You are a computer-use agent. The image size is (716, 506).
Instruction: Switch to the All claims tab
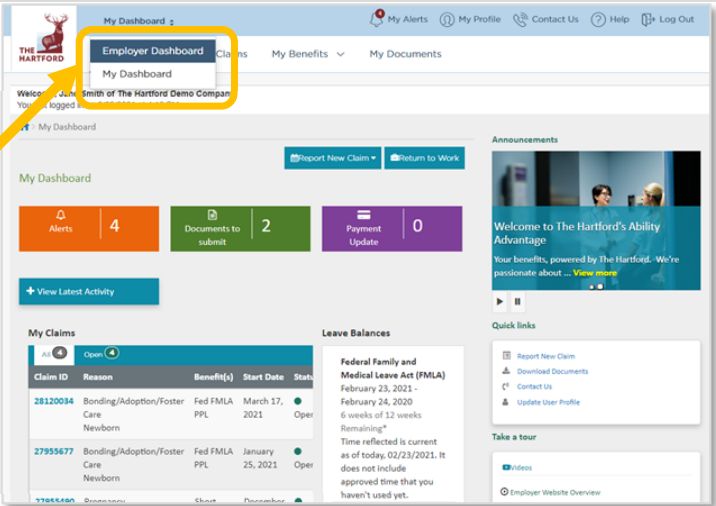[x=53, y=354]
